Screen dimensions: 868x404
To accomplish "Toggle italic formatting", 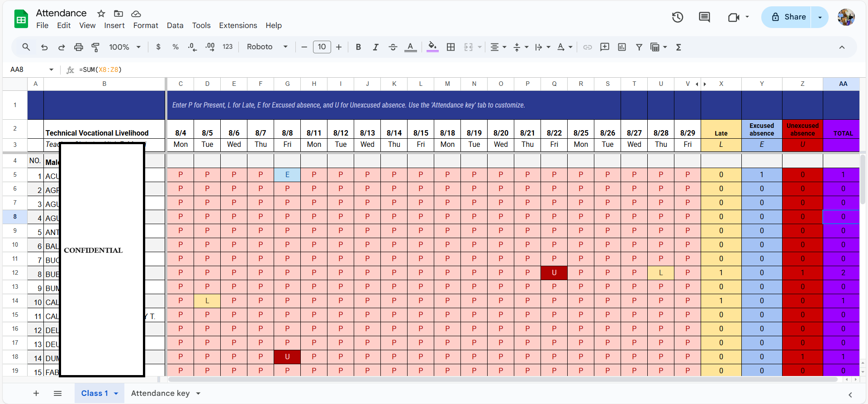I will tap(375, 47).
